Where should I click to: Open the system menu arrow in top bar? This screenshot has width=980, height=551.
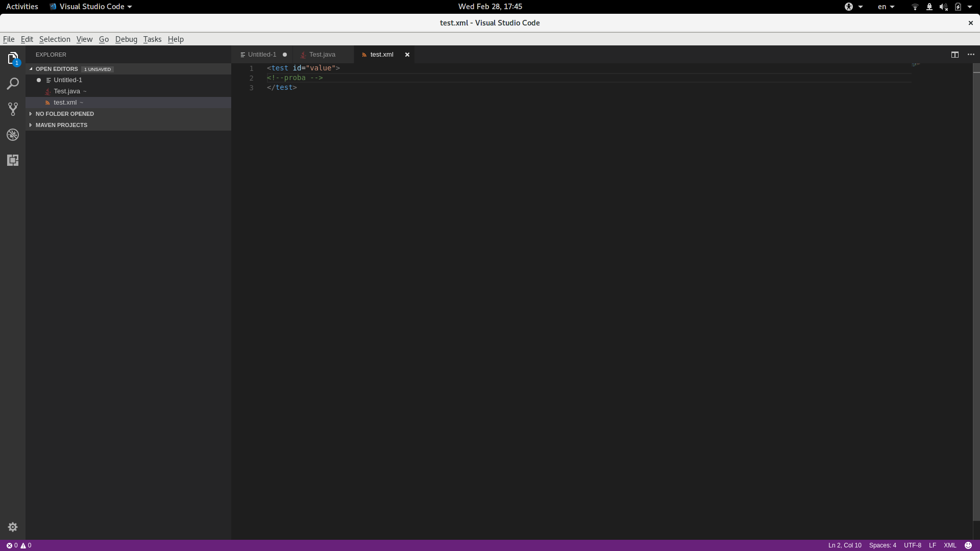coord(970,7)
